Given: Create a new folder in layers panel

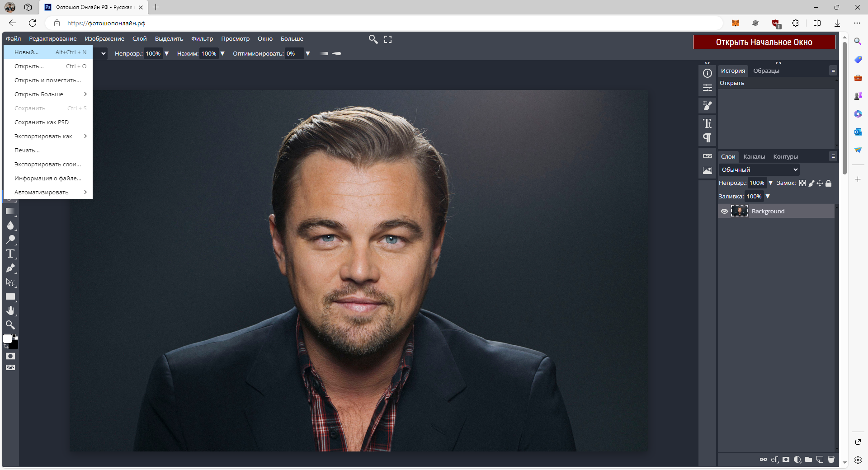Looking at the screenshot, I should coord(808,460).
